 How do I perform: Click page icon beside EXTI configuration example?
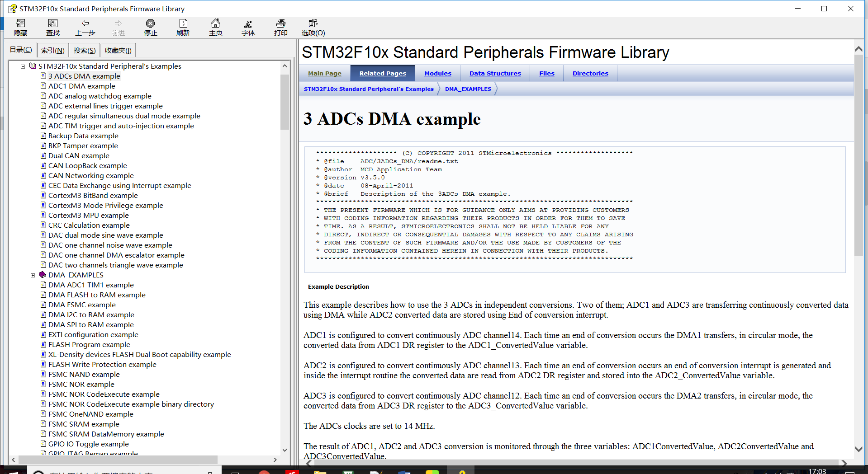pos(43,334)
